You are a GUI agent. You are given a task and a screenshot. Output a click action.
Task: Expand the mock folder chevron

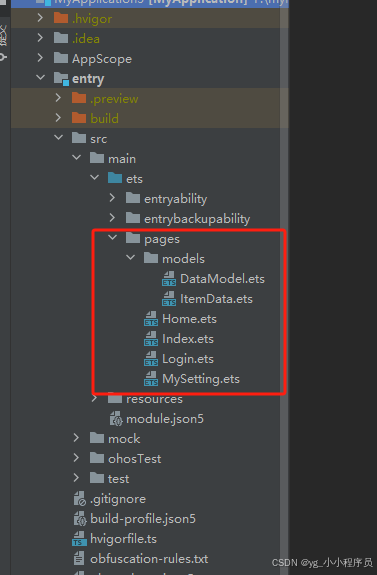coord(76,438)
